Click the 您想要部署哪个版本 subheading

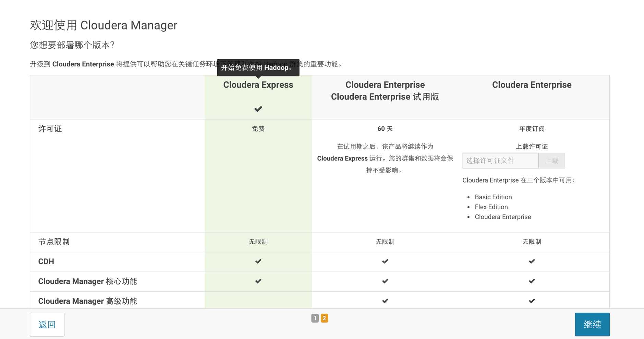(72, 45)
